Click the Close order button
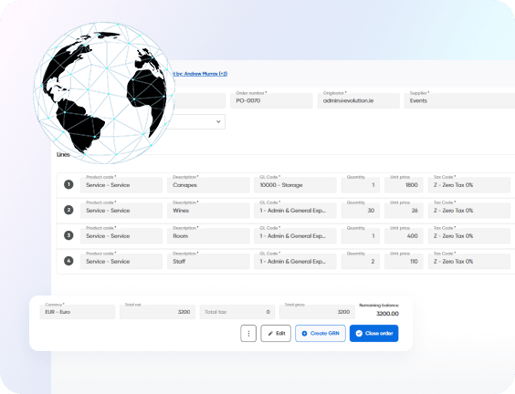The image size is (515, 394). click(x=374, y=333)
